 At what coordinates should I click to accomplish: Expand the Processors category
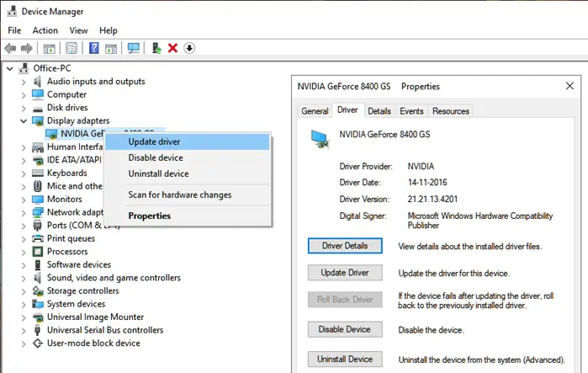pos(24,252)
